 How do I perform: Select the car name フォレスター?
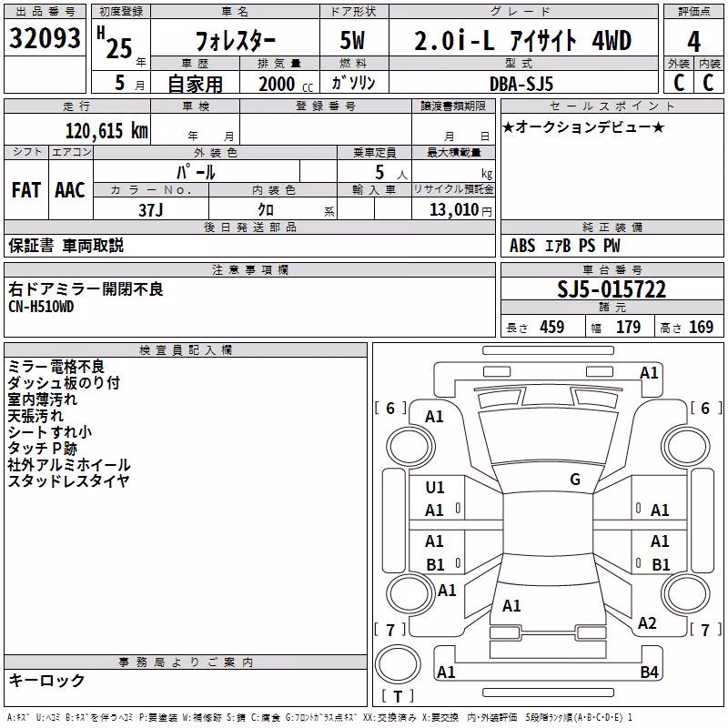(x=236, y=41)
